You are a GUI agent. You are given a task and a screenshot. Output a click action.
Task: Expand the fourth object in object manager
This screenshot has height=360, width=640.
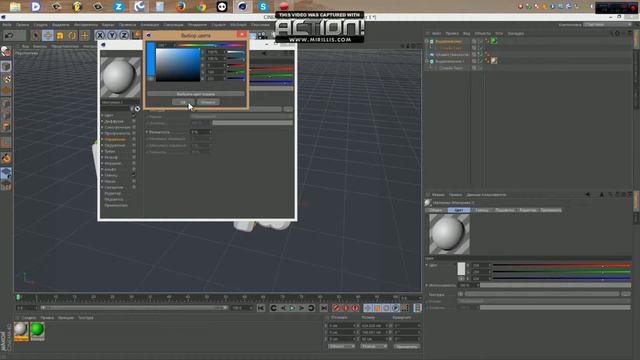coord(427,61)
